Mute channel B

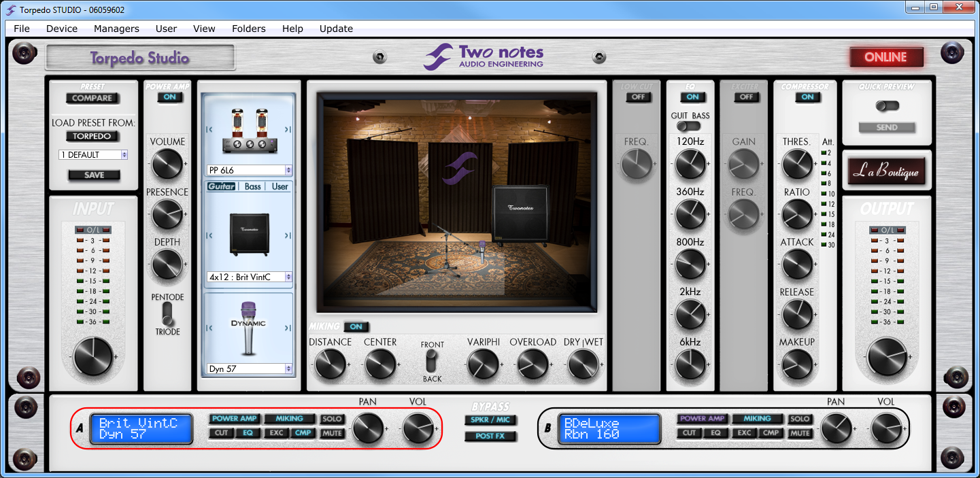tap(800, 432)
